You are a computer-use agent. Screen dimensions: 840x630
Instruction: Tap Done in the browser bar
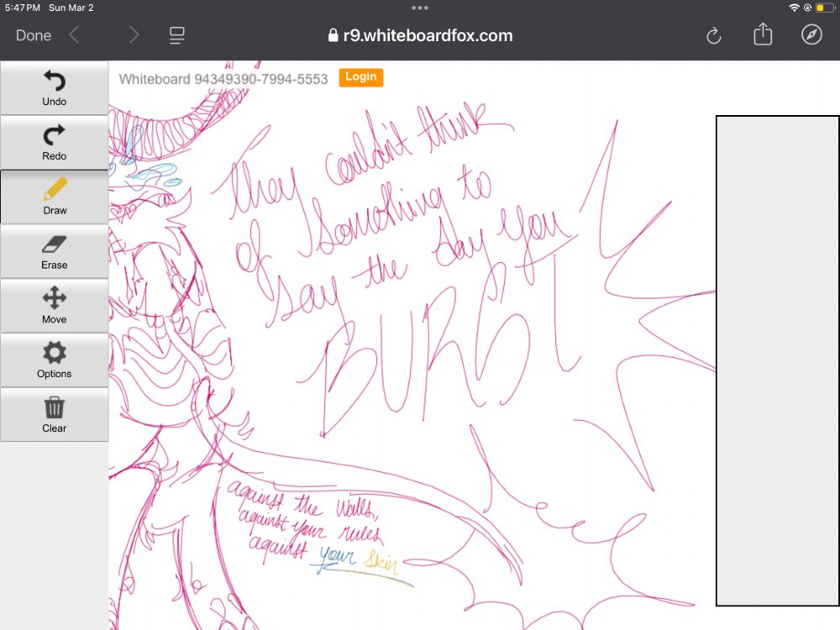tap(34, 35)
